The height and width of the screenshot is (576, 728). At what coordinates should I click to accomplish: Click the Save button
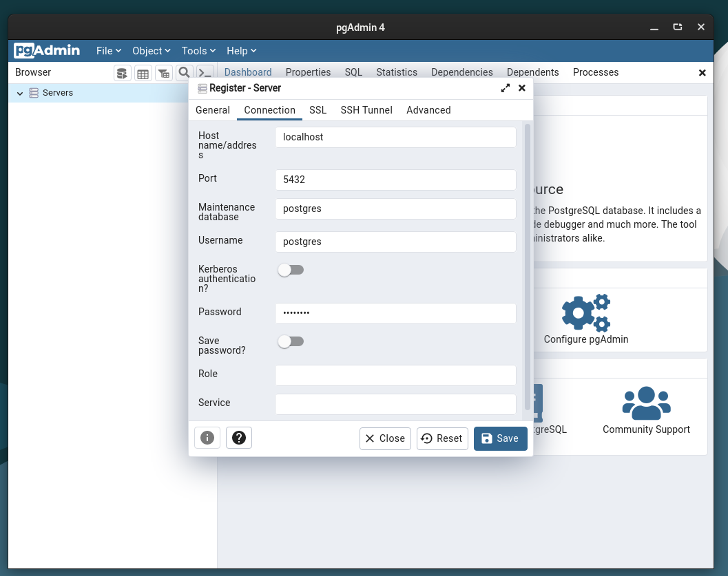pyautogui.click(x=501, y=439)
